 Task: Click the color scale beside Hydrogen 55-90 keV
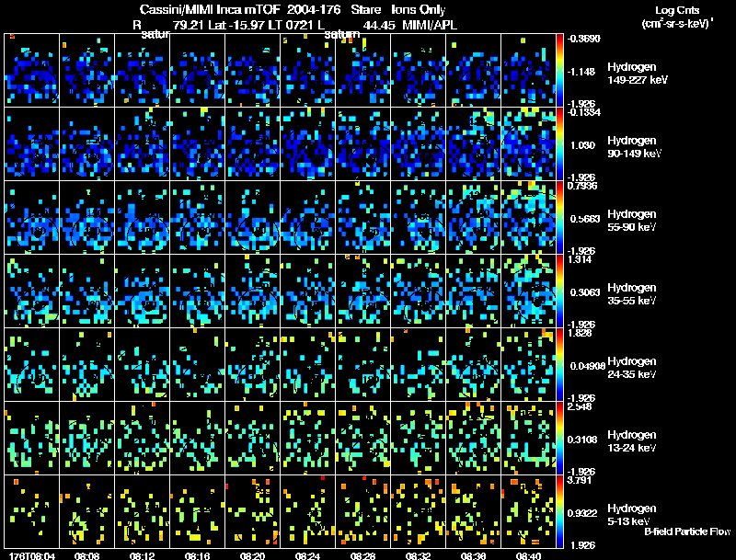pyautogui.click(x=559, y=217)
